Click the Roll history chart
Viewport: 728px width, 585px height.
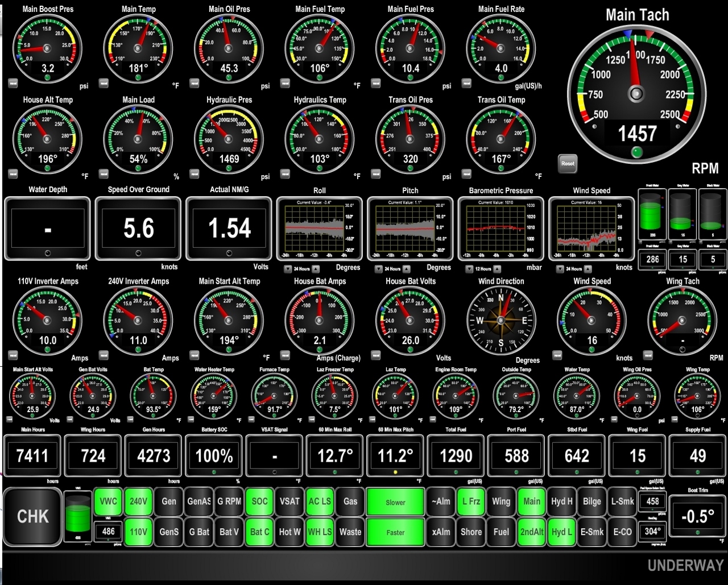point(320,229)
